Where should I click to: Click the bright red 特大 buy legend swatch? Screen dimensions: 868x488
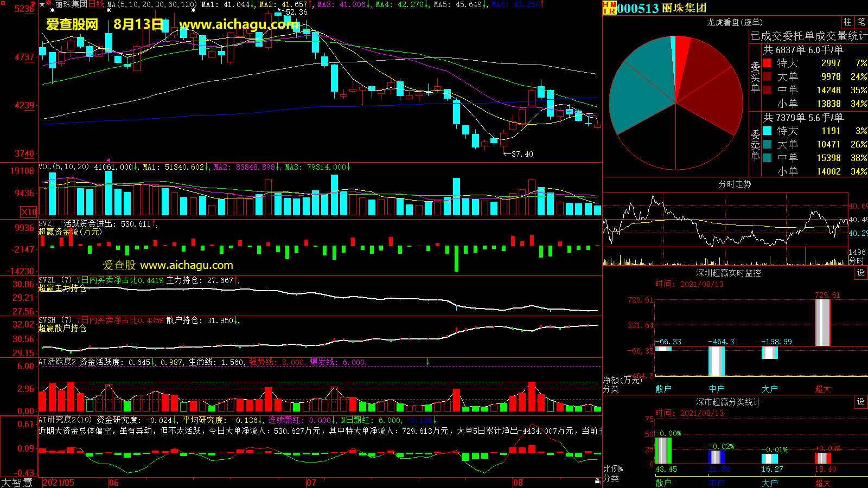pyautogui.click(x=767, y=63)
